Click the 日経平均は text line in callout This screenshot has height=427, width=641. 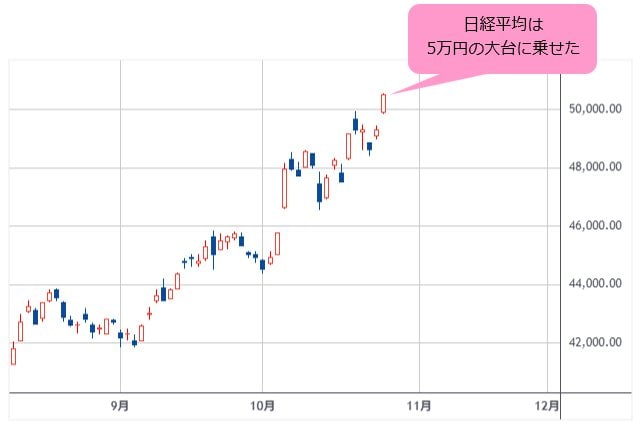pyautogui.click(x=502, y=26)
